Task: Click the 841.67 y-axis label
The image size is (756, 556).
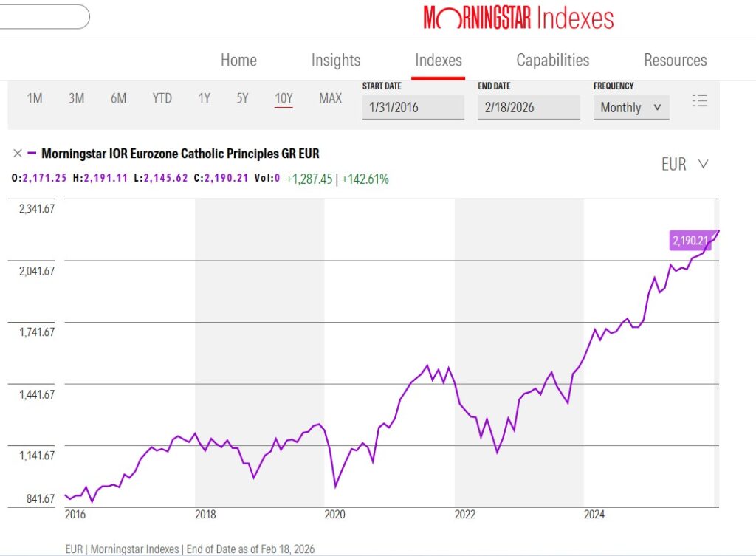Action: tap(41, 498)
